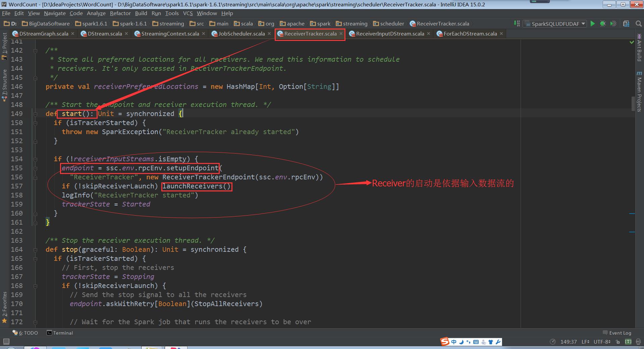Close the ForEachDStream.scala tab
Image resolution: width=644 pixels, height=349 pixels.
(x=501, y=34)
